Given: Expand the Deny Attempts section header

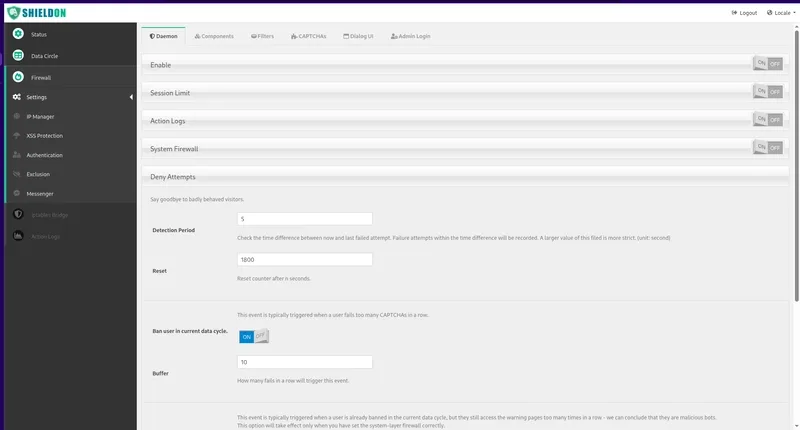Looking at the screenshot, I should 465,176.
